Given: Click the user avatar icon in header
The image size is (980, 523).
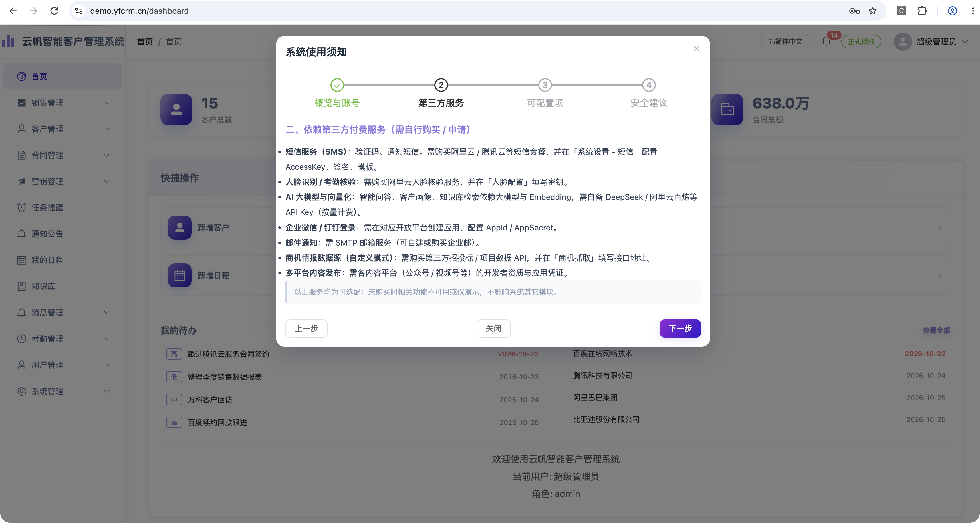Looking at the screenshot, I should 903,41.
